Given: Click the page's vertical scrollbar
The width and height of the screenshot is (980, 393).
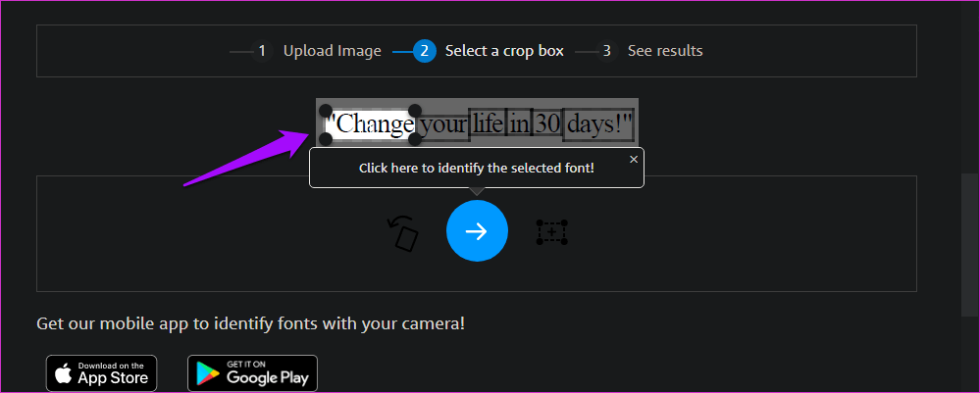Looking at the screenshot, I should [x=968, y=245].
